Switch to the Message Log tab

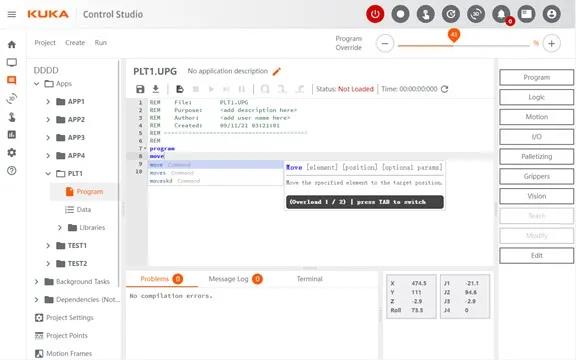pyautogui.click(x=235, y=279)
